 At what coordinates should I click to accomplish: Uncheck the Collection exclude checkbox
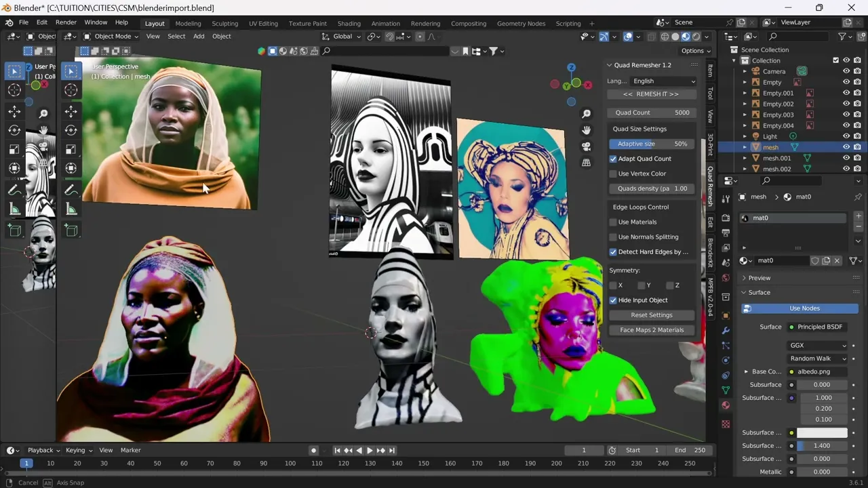coord(835,60)
